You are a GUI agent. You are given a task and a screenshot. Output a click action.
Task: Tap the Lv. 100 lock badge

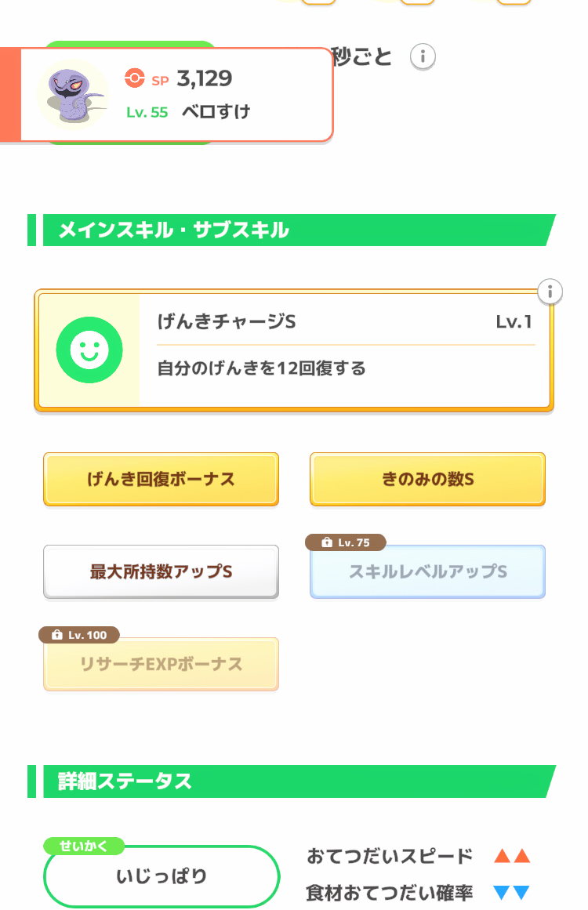coord(79,635)
